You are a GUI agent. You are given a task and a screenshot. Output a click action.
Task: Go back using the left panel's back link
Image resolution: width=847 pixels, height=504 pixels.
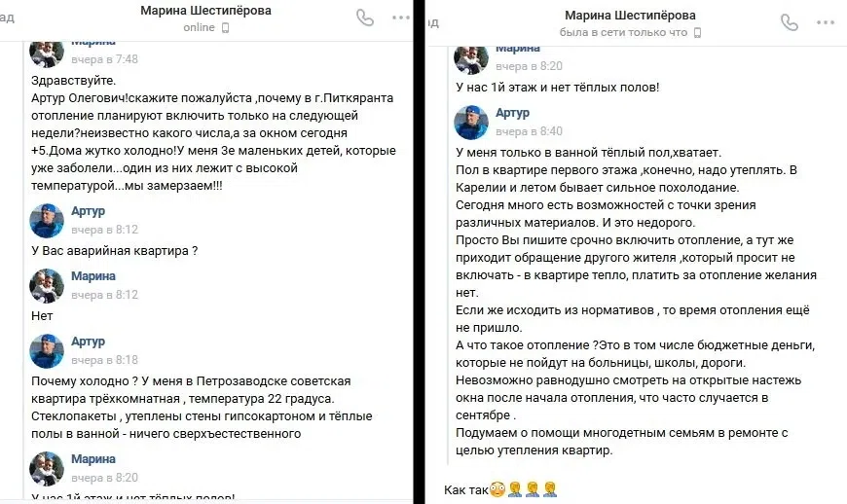tap(7, 18)
